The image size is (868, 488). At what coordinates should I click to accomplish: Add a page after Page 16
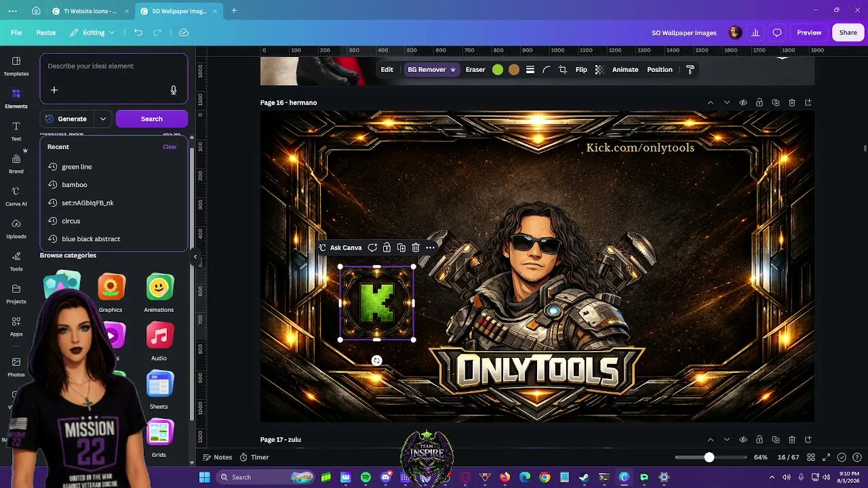808,103
